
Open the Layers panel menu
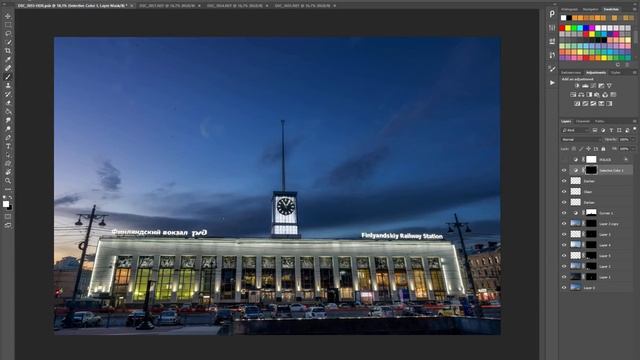pos(635,121)
